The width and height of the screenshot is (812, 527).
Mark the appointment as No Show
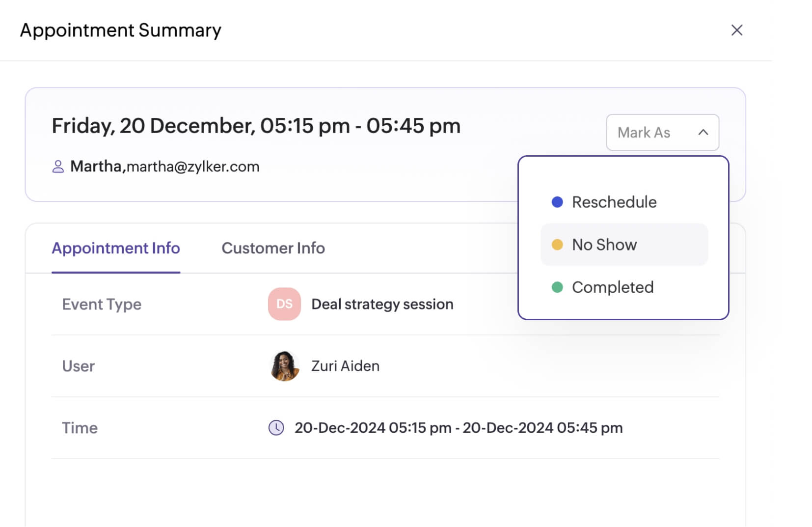click(x=604, y=245)
